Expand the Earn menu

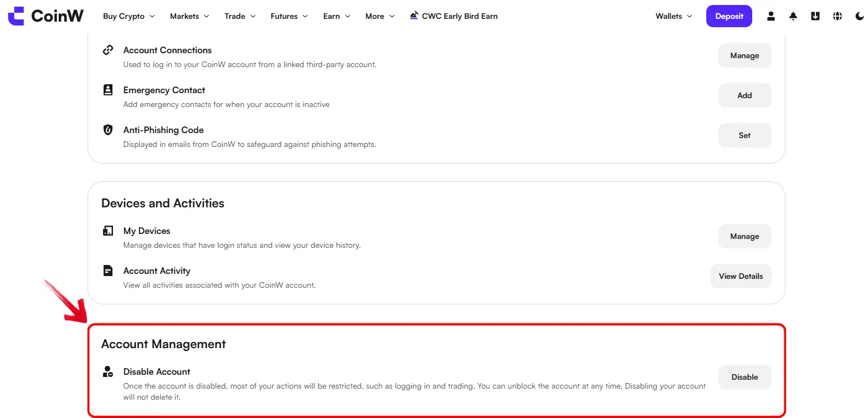[x=337, y=16]
